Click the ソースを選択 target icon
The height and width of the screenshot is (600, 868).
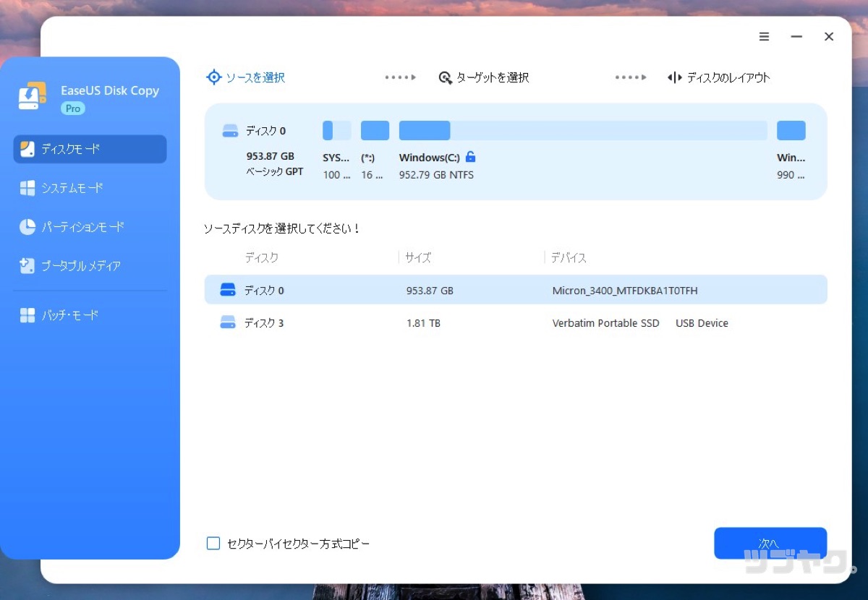[214, 77]
